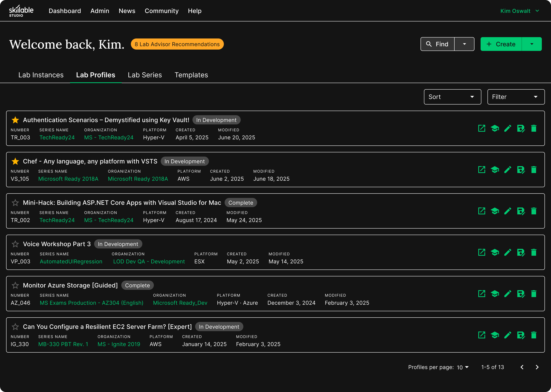The width and height of the screenshot is (551, 392).
Task: Favorite the Monitor Azure Storage lab
Action: pos(15,285)
